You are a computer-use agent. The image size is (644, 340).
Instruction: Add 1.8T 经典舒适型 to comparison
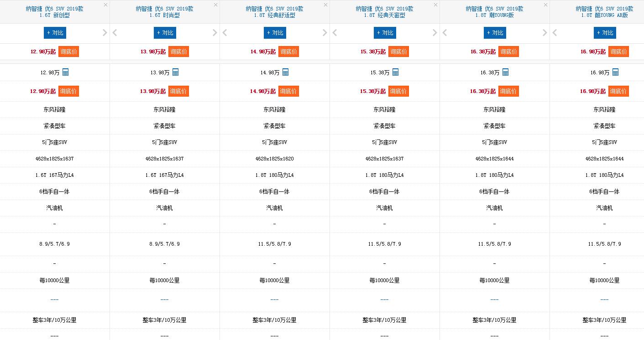(x=275, y=33)
